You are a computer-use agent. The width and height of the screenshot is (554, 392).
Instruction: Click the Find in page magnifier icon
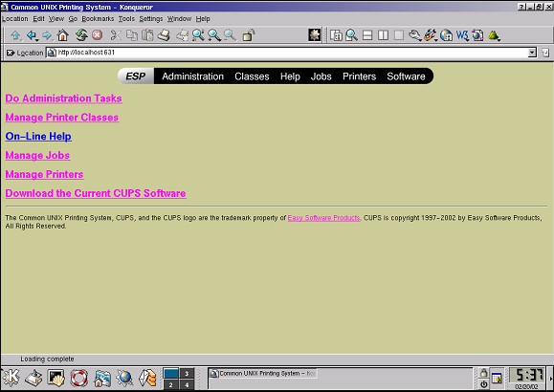coord(198,35)
